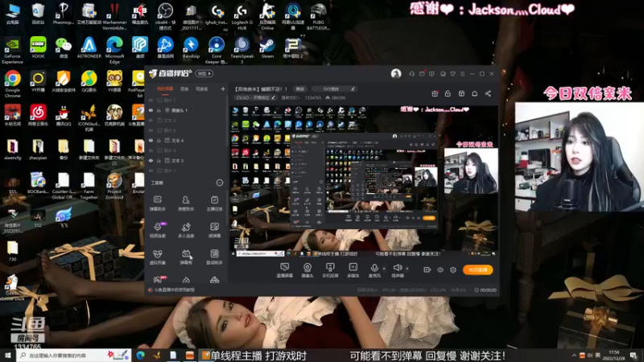Add a multimedia source 多媒体
Viewport: 644px width, 362px height.
(353, 270)
